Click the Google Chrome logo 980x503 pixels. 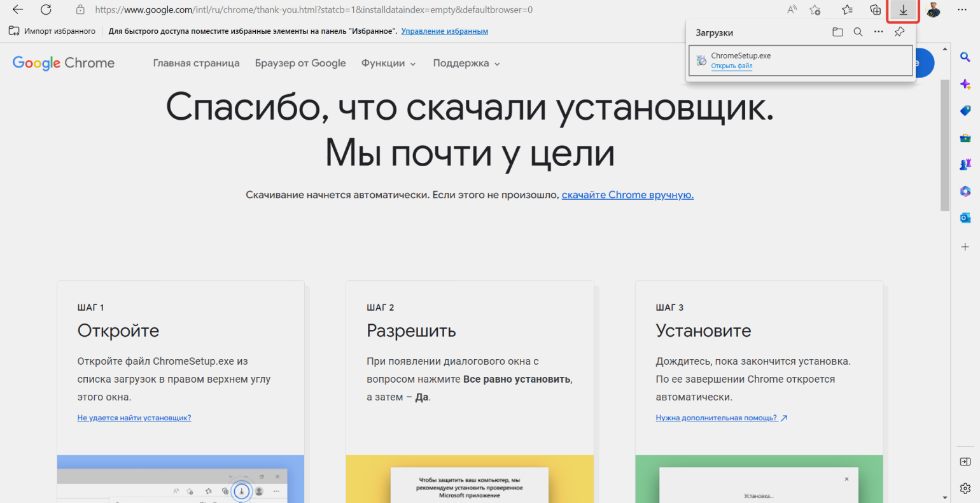(x=64, y=63)
